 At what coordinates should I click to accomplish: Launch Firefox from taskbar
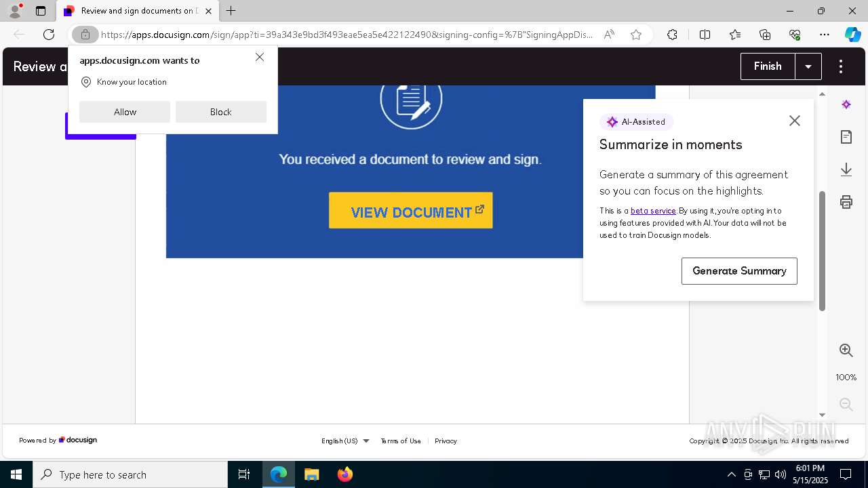(x=345, y=474)
